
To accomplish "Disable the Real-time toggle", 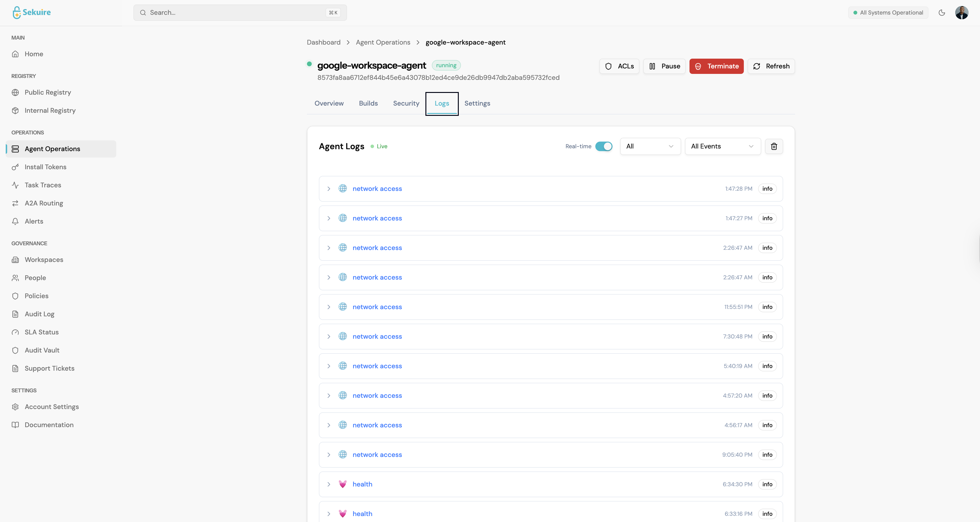I will [x=603, y=146].
